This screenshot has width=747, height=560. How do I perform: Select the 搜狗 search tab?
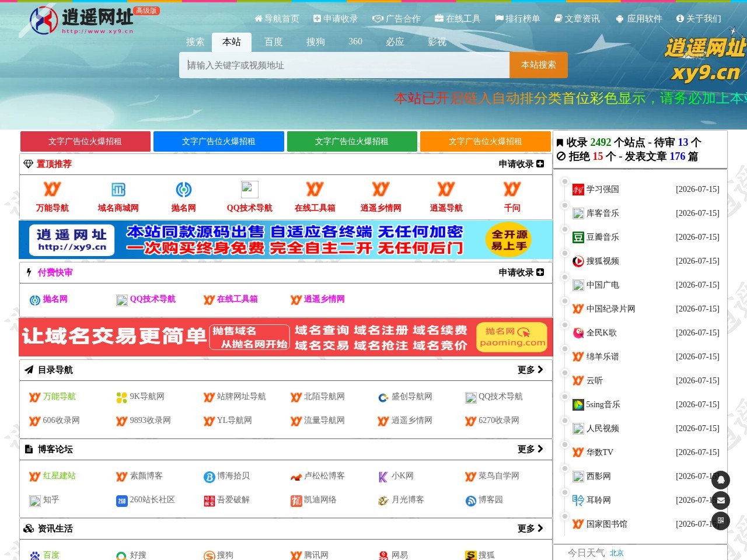(x=316, y=42)
